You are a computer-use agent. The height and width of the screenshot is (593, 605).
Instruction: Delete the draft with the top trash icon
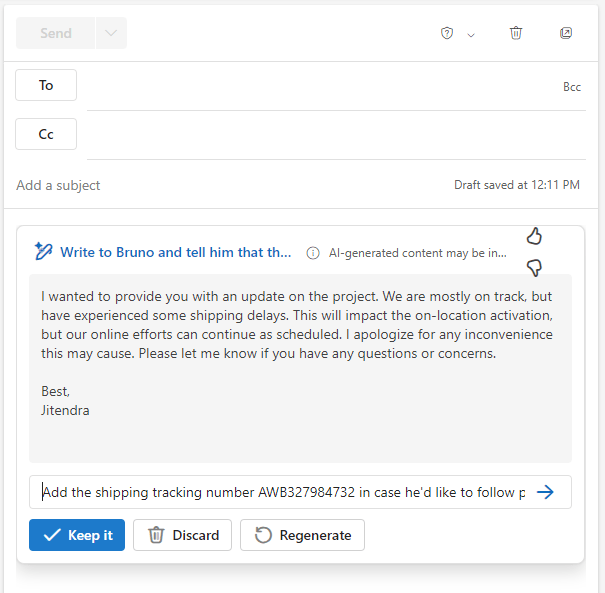[x=516, y=33]
